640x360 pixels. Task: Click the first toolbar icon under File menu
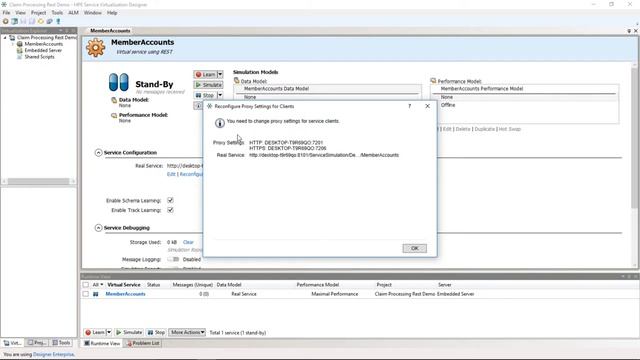(x=6, y=21)
